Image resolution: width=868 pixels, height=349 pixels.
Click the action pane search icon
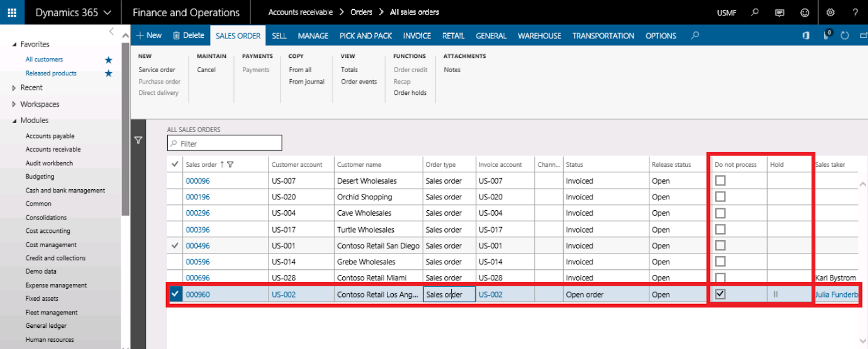pos(695,35)
